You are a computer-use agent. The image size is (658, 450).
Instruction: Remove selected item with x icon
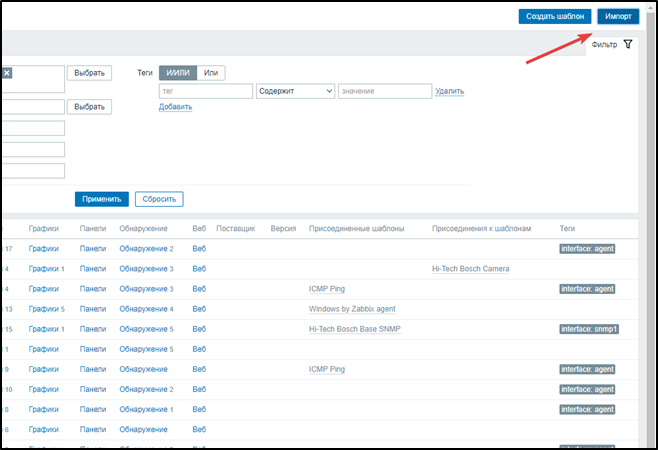click(6, 72)
